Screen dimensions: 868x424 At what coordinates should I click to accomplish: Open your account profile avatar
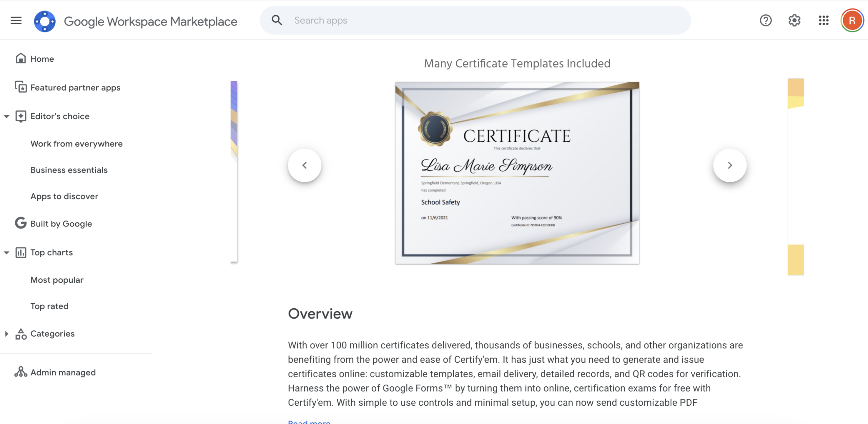click(852, 20)
